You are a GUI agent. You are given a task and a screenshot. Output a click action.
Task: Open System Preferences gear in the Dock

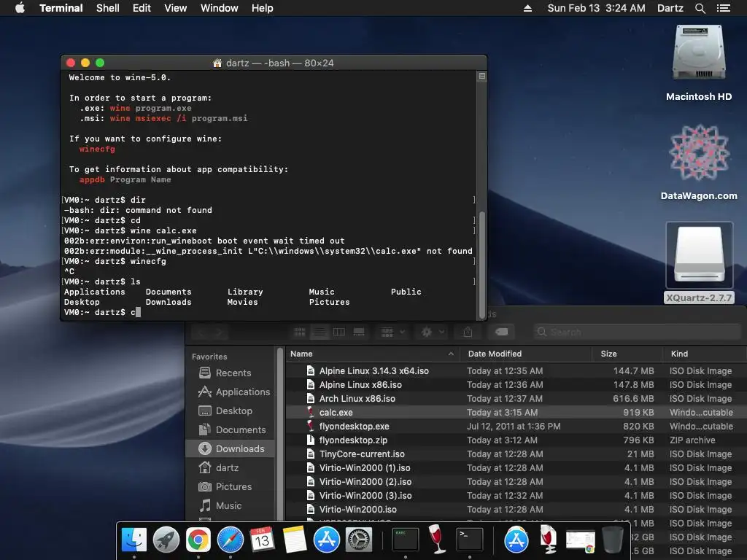click(358, 540)
